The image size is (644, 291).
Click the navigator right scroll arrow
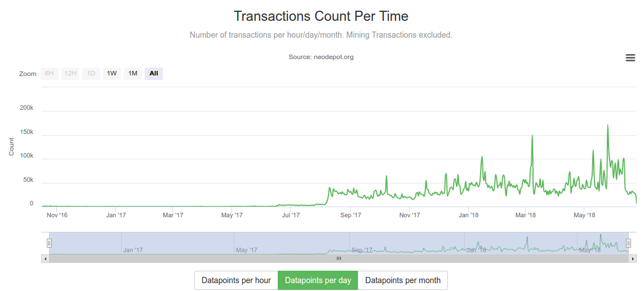(x=632, y=258)
